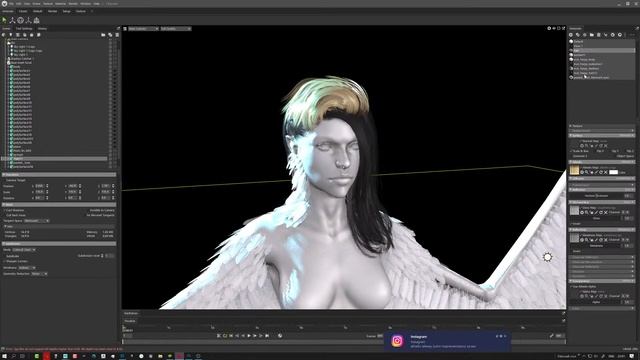640x360 pixels.
Task: Click the Windows Start button on taskbar
Action: tap(4, 356)
